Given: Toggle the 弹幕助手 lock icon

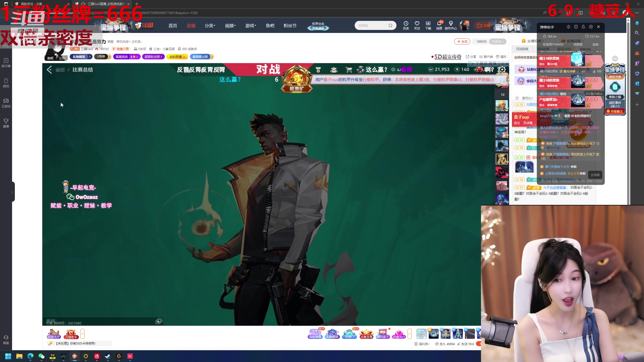Looking at the screenshot, I should 583,27.
